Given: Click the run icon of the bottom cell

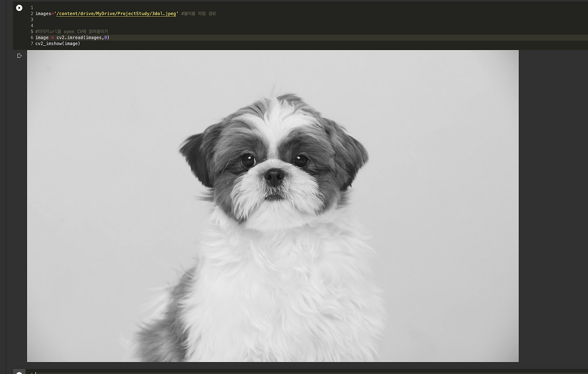Looking at the screenshot, I should click(19, 372).
